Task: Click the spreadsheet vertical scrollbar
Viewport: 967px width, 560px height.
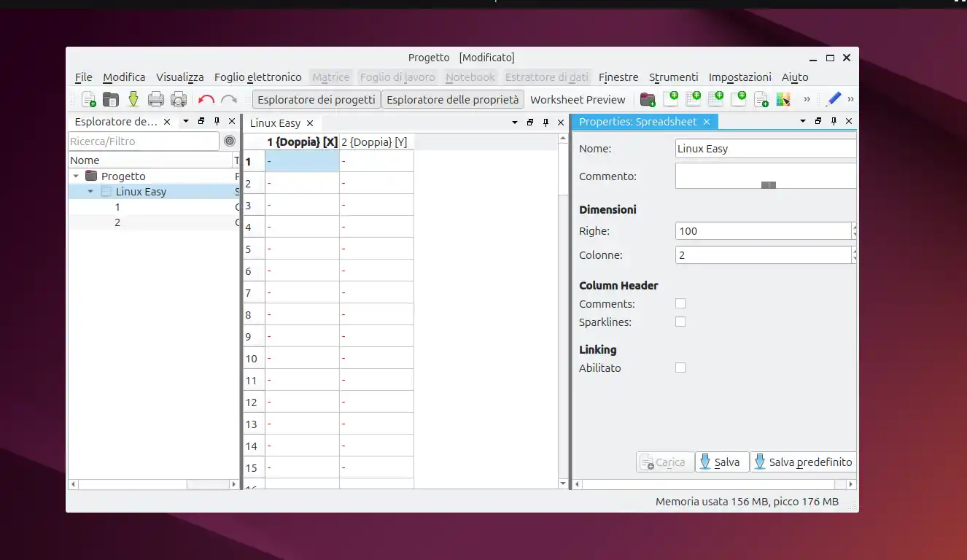Action: click(x=562, y=292)
